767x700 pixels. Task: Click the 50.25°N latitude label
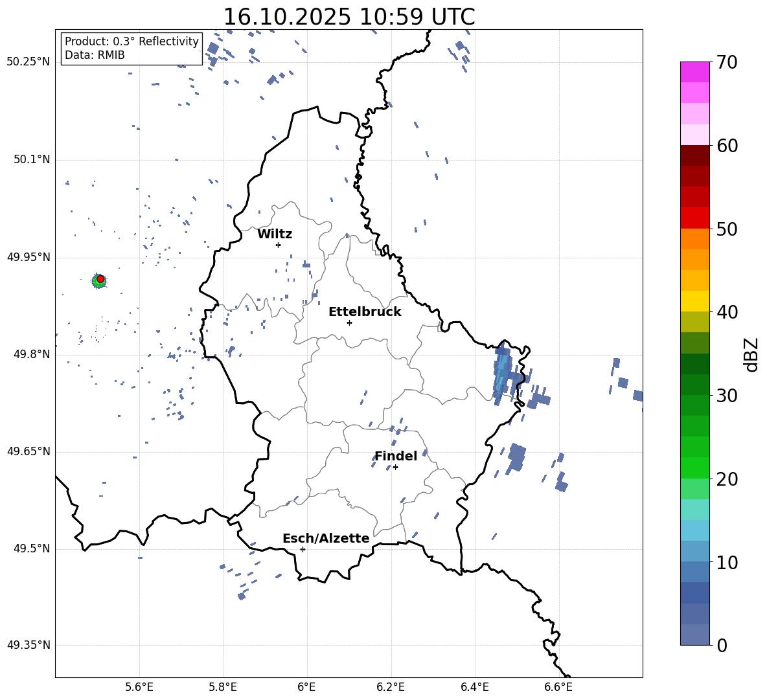29,62
